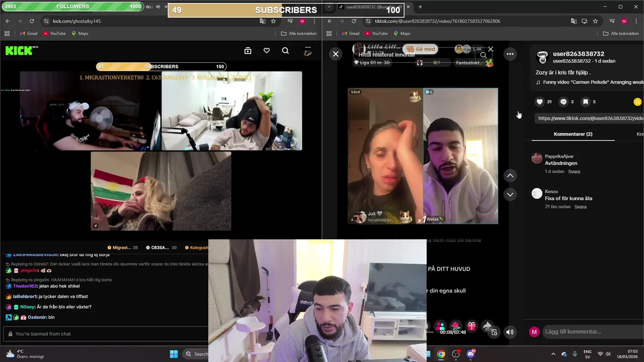Open Chrome profile M in TikTok window

[x=624, y=21]
